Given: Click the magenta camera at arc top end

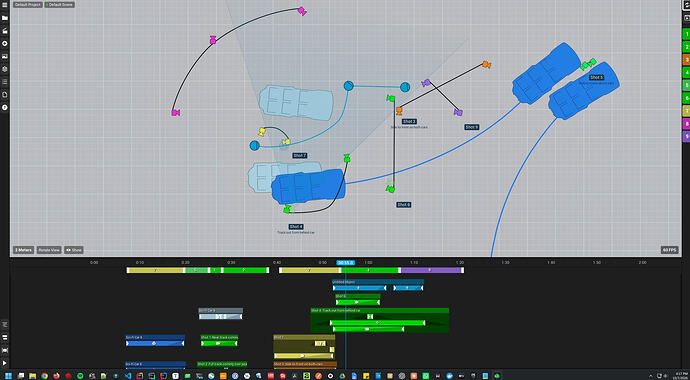Looking at the screenshot, I should click(x=302, y=11).
